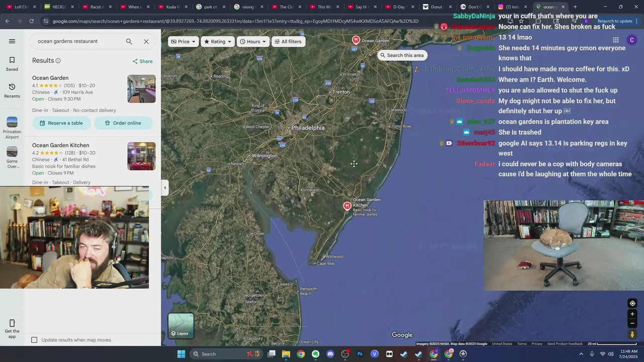Open the Rating filter dropdown
644x362 pixels.
pyautogui.click(x=218, y=42)
